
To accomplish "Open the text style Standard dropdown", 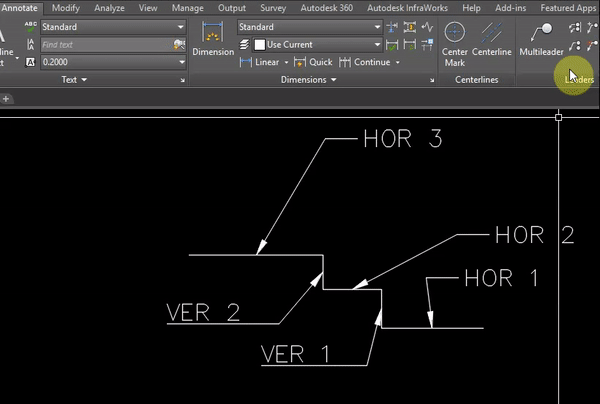I will click(x=113, y=27).
